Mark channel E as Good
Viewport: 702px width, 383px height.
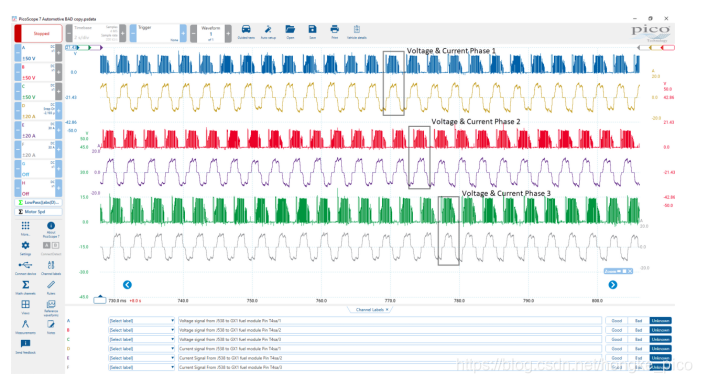616,358
